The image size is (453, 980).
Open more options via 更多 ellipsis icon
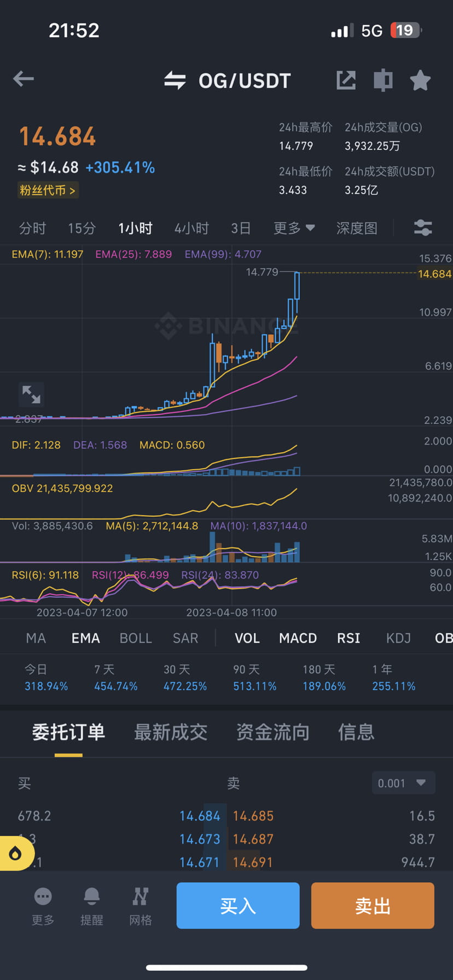[x=43, y=905]
